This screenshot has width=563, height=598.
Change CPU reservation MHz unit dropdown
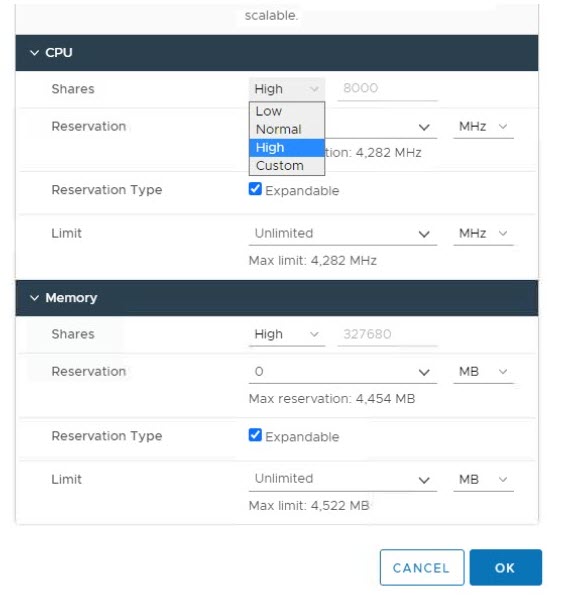point(483,127)
